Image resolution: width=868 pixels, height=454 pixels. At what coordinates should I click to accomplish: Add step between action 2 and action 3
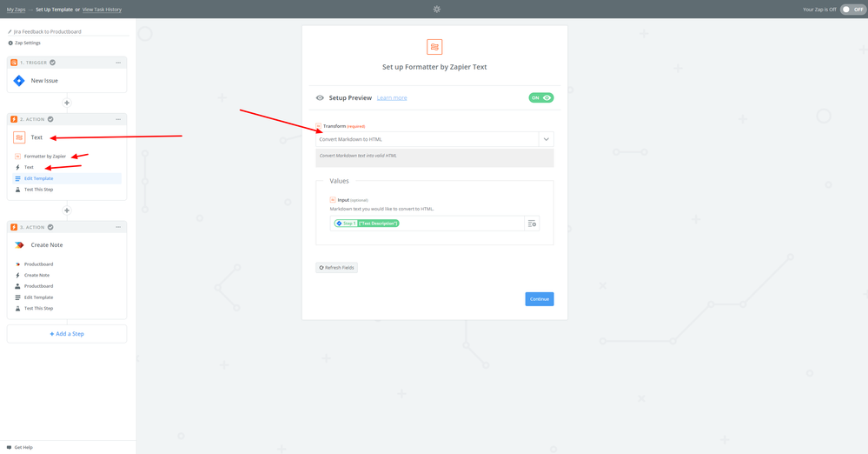(x=67, y=210)
